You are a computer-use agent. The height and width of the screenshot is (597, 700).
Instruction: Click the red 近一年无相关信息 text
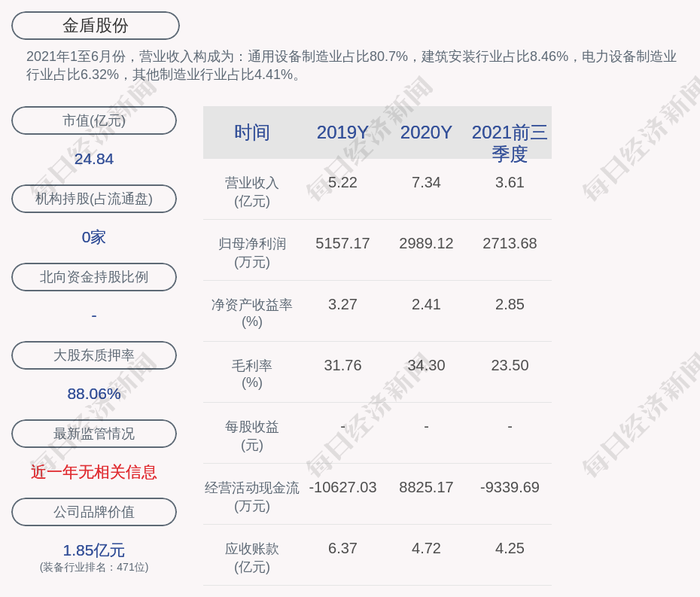[94, 472]
